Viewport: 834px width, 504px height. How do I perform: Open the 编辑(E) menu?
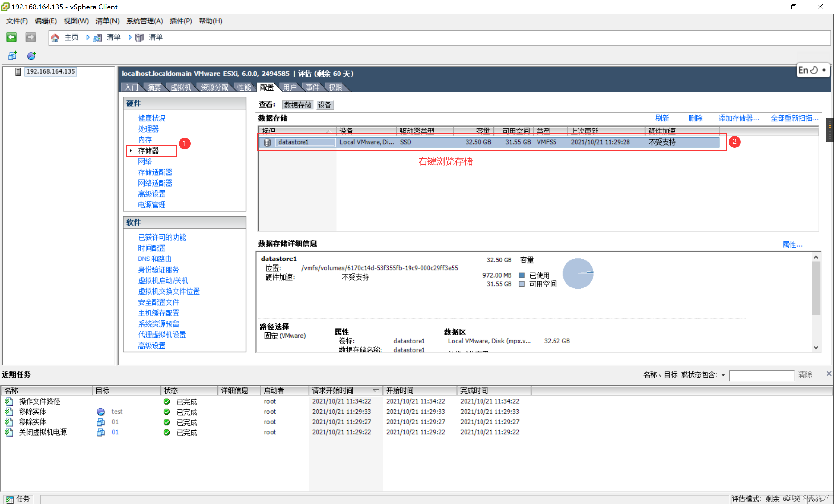46,21
